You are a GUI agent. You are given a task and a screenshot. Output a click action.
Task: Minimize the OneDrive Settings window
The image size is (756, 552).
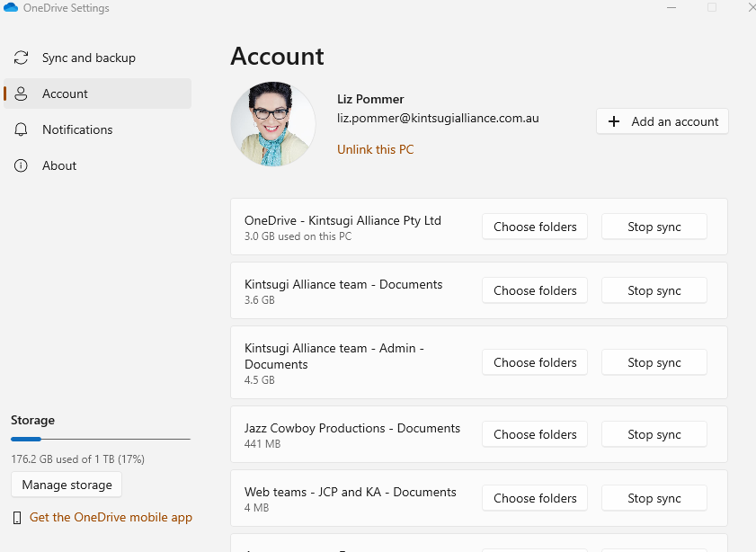[x=672, y=7]
